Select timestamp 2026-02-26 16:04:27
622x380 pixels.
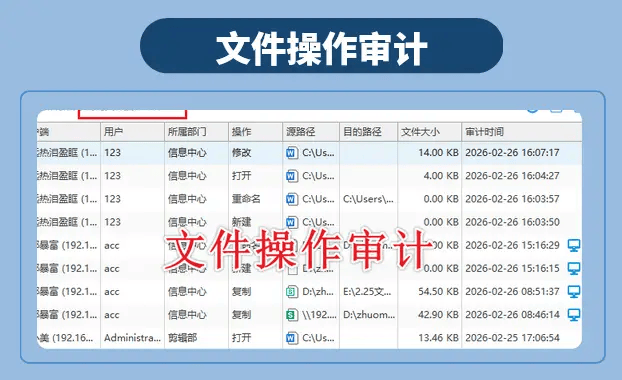[512, 176]
